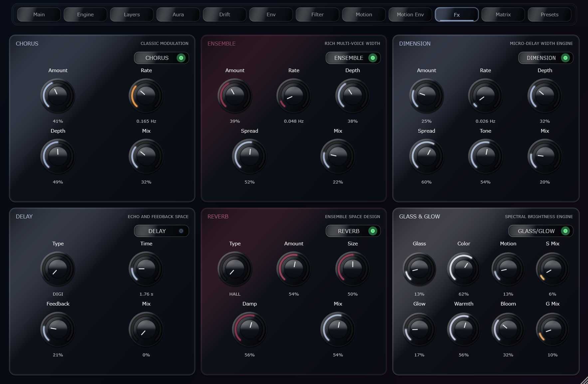Click the Chorus Rate knob at 0.165 Hz
Viewport: 588px width, 384px height.
coord(146,96)
